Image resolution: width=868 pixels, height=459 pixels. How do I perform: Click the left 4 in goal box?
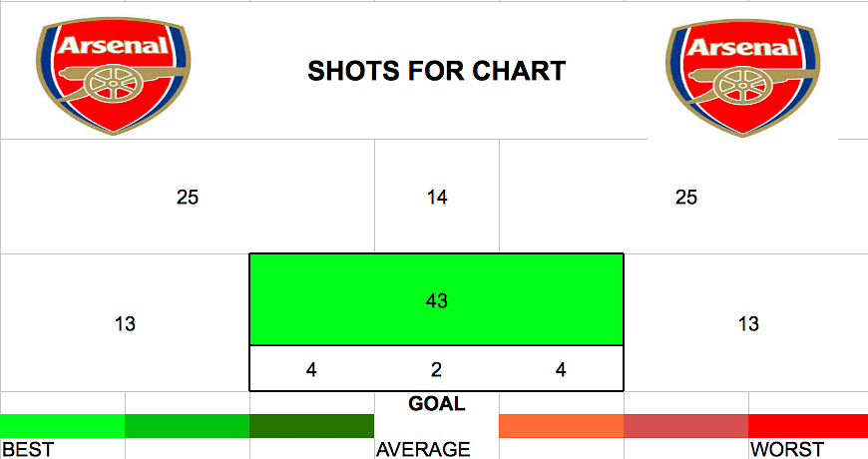point(311,369)
